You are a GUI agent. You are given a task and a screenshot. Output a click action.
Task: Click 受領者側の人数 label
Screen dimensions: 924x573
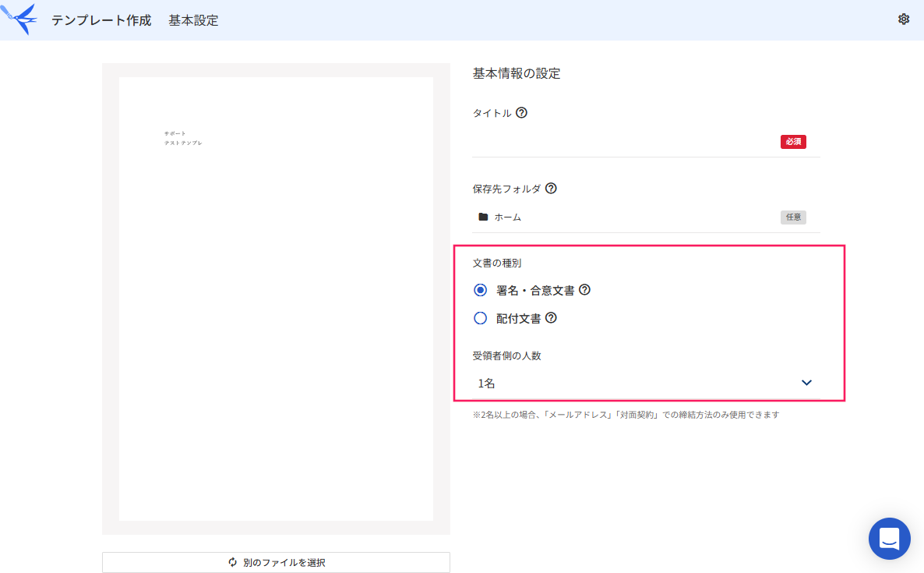(506, 355)
